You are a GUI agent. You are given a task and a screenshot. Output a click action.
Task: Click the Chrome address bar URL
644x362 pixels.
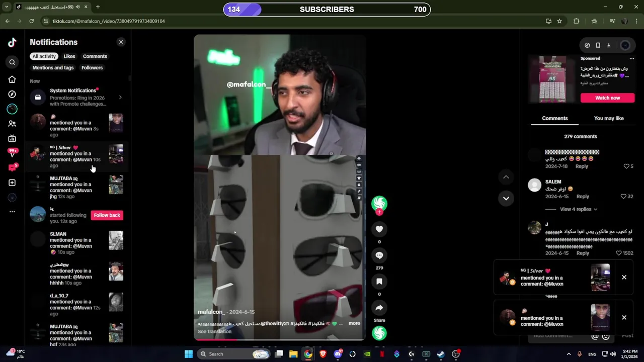click(x=109, y=21)
